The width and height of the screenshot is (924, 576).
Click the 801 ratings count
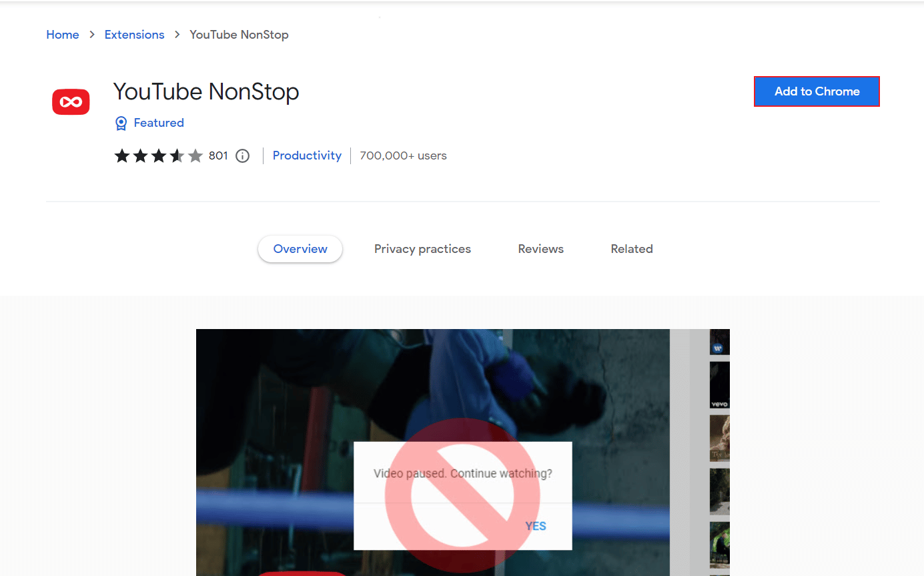(218, 156)
